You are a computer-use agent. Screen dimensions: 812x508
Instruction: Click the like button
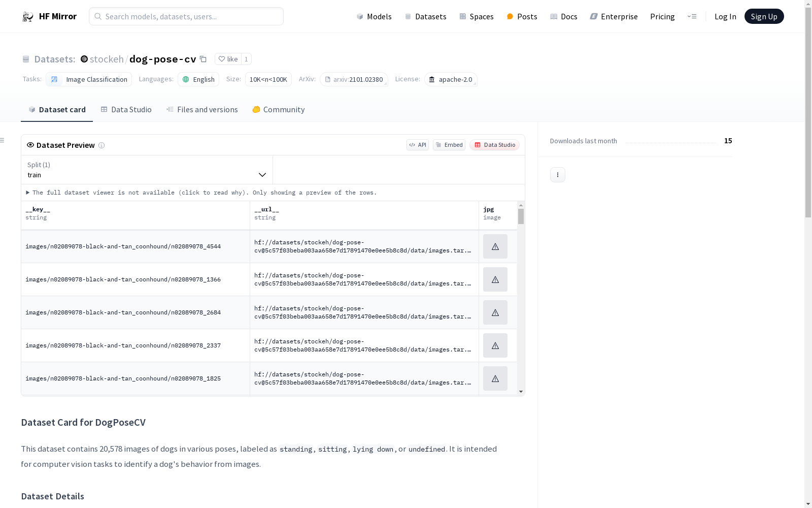[x=228, y=59]
